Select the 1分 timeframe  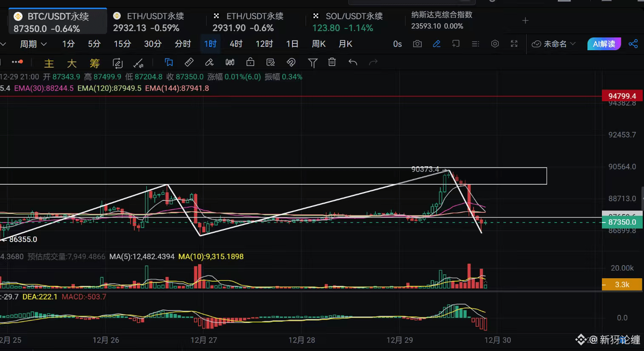tap(68, 44)
